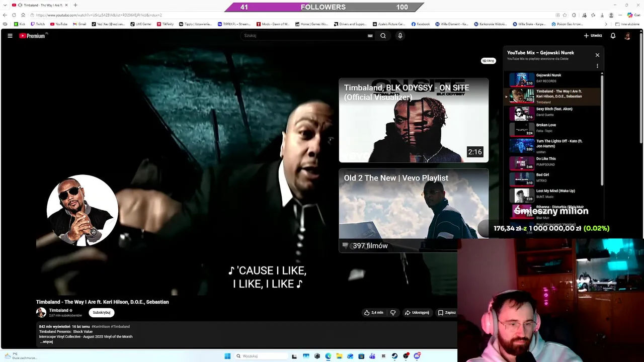
Task: Click the YouTube search field Szukaj
Action: (x=304, y=36)
